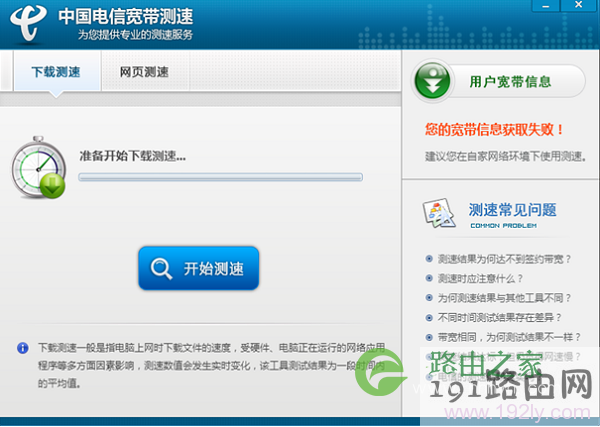Close the speed test window

click(579, 5)
